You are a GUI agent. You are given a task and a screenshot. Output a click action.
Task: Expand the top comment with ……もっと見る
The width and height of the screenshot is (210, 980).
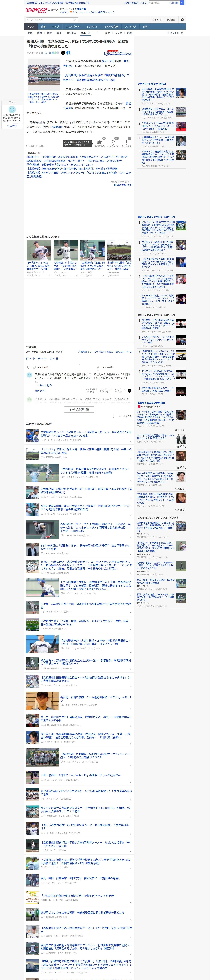(43, 385)
